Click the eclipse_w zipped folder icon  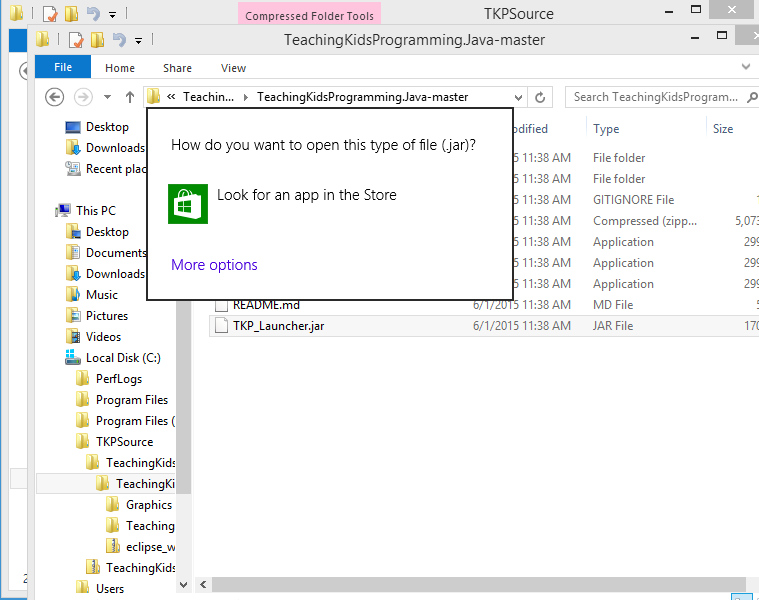pyautogui.click(x=113, y=546)
